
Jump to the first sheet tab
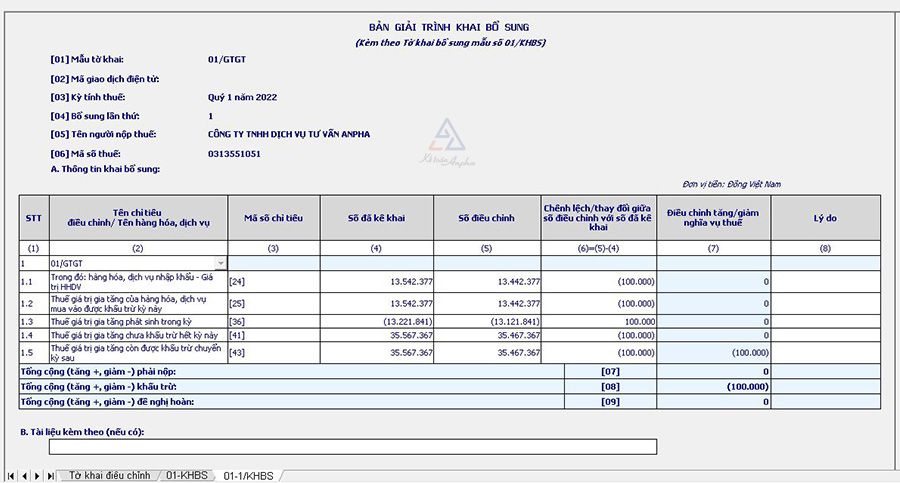(x=11, y=475)
